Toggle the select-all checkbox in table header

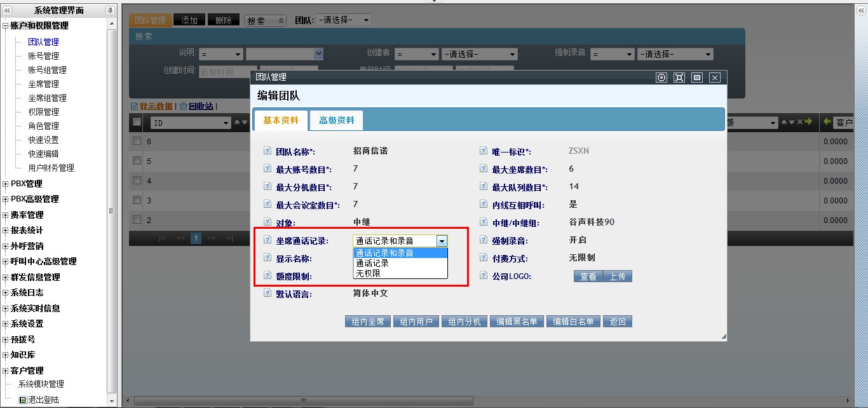pos(137,122)
